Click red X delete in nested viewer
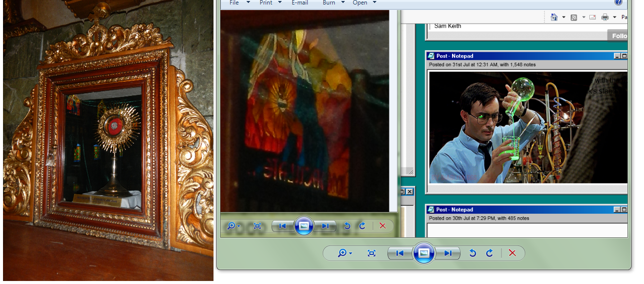Image resolution: width=644 pixels, height=284 pixels. (383, 226)
